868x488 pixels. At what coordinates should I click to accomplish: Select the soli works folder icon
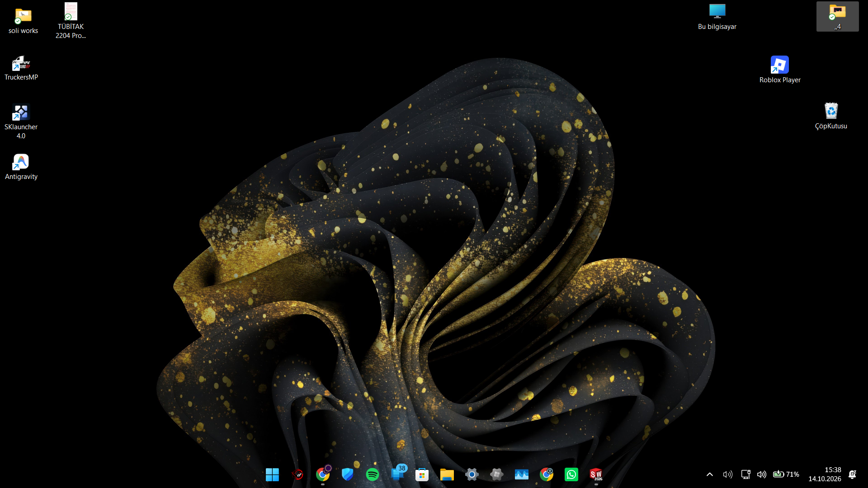pyautogui.click(x=23, y=21)
